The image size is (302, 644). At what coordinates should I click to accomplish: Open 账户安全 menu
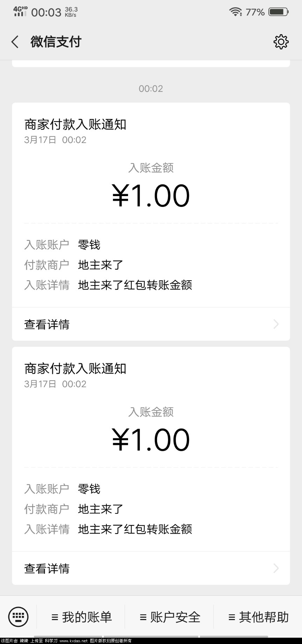[x=169, y=617]
